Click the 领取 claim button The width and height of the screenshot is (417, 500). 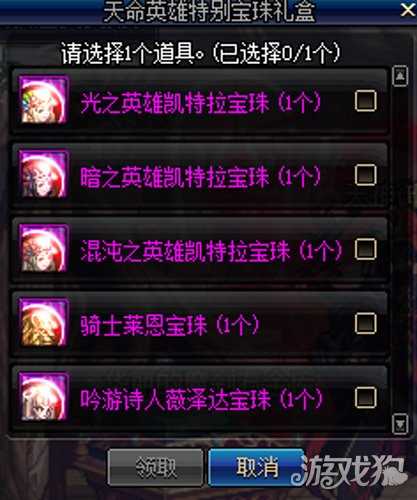tap(156, 467)
